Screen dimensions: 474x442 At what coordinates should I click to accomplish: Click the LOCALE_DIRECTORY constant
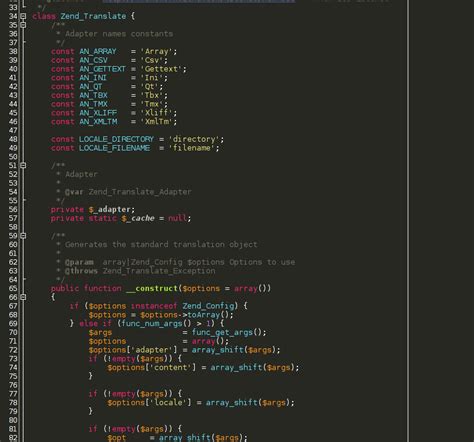[116, 139]
